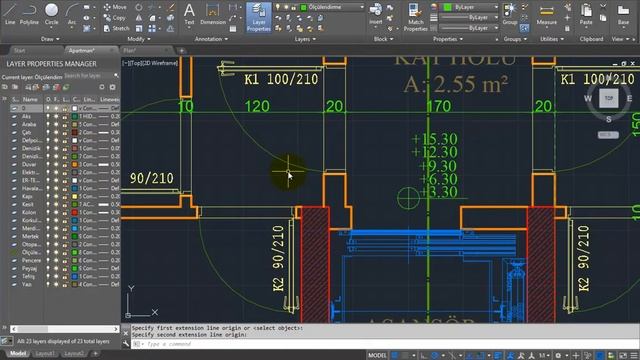Select the Dimension tool
640x360 pixels.
click(213, 13)
